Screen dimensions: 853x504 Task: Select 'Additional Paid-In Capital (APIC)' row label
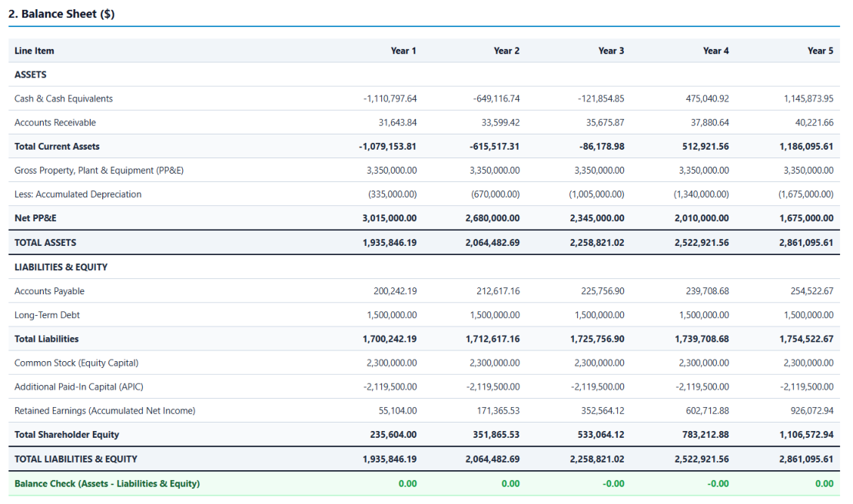click(x=79, y=386)
